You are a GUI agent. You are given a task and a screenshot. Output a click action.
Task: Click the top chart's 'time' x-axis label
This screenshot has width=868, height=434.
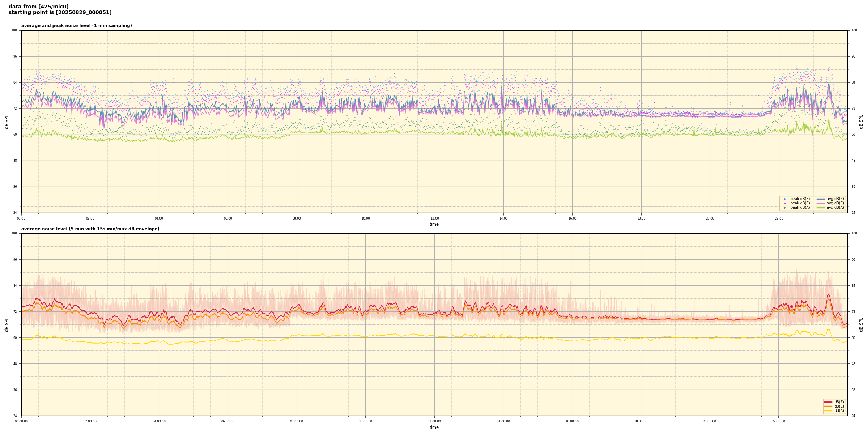coord(434,224)
